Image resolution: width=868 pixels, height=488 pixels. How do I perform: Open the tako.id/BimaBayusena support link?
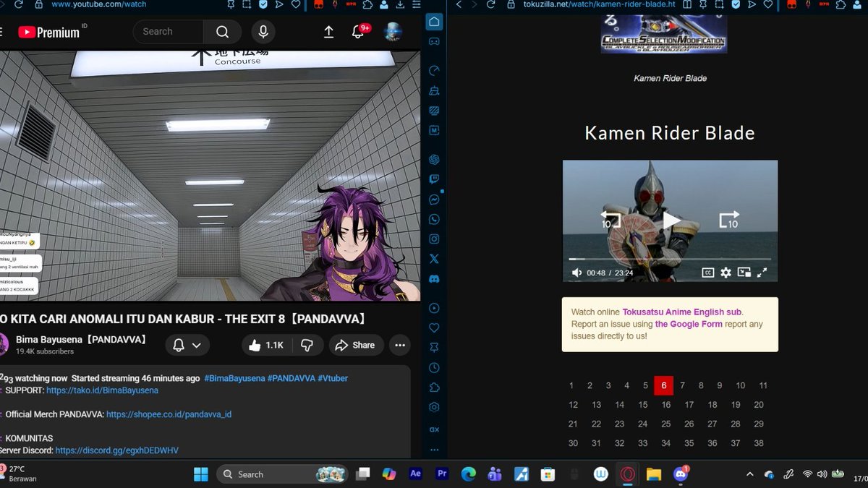[x=102, y=390]
